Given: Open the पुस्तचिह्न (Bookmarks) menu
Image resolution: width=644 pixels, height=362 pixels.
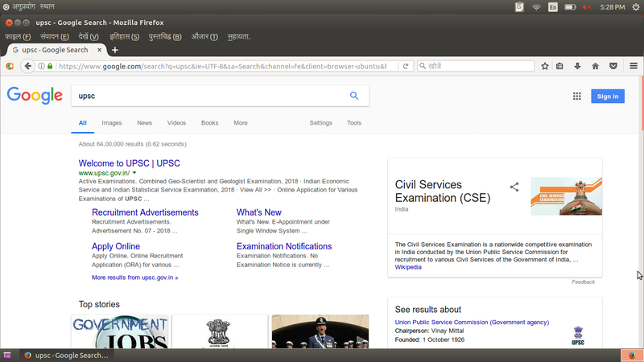Looking at the screenshot, I should 165,36.
